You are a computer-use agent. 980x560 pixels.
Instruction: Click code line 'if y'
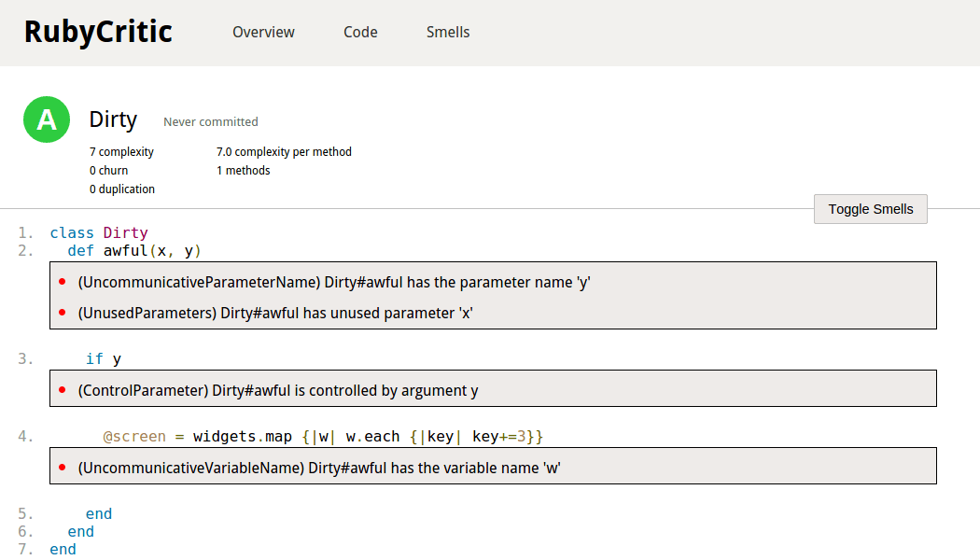(103, 358)
